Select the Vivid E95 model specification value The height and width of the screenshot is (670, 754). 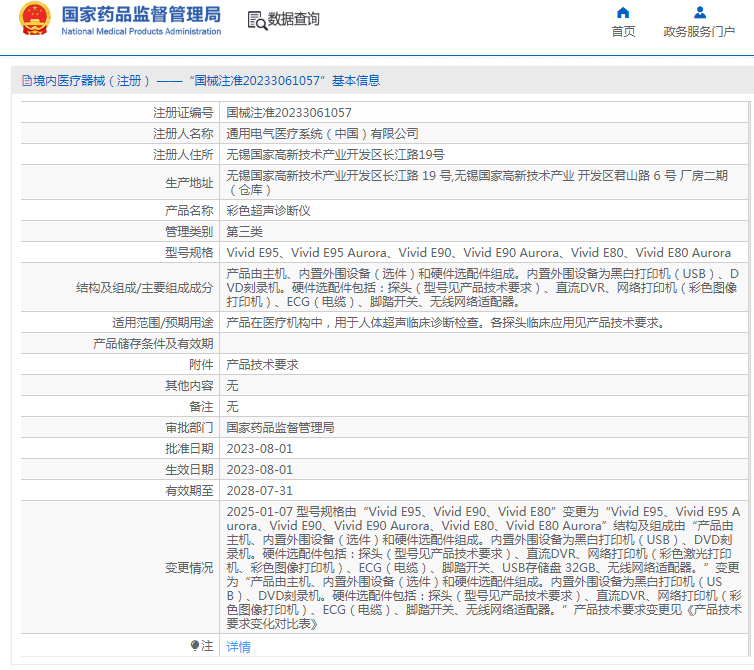(x=478, y=253)
